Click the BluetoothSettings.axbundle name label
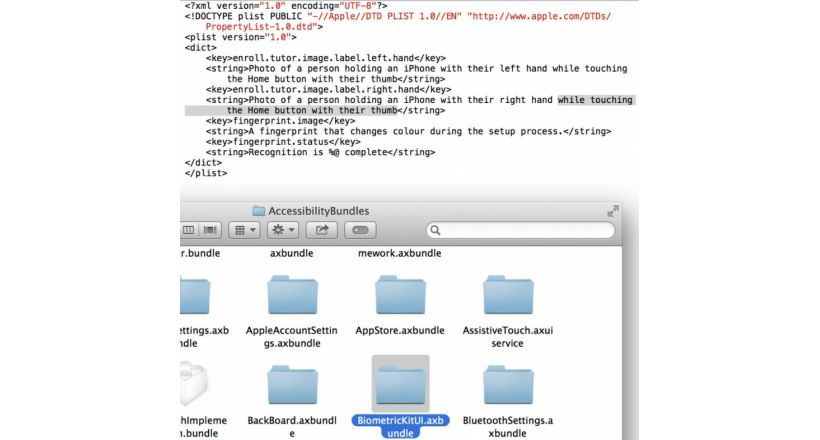Image resolution: width=820 pixels, height=440 pixels. 507,427
